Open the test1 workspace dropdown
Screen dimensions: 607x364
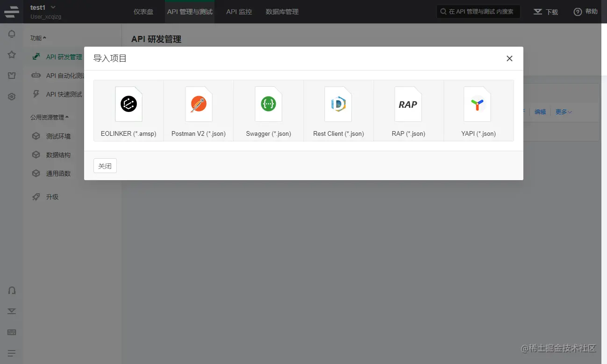(43, 7)
